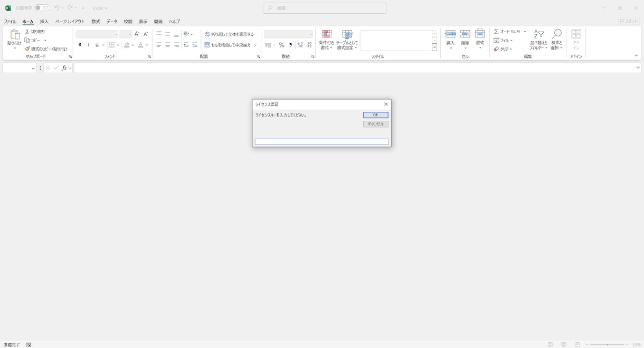Open Sort & Filter (並べ替えとフィルター)

pyautogui.click(x=539, y=40)
